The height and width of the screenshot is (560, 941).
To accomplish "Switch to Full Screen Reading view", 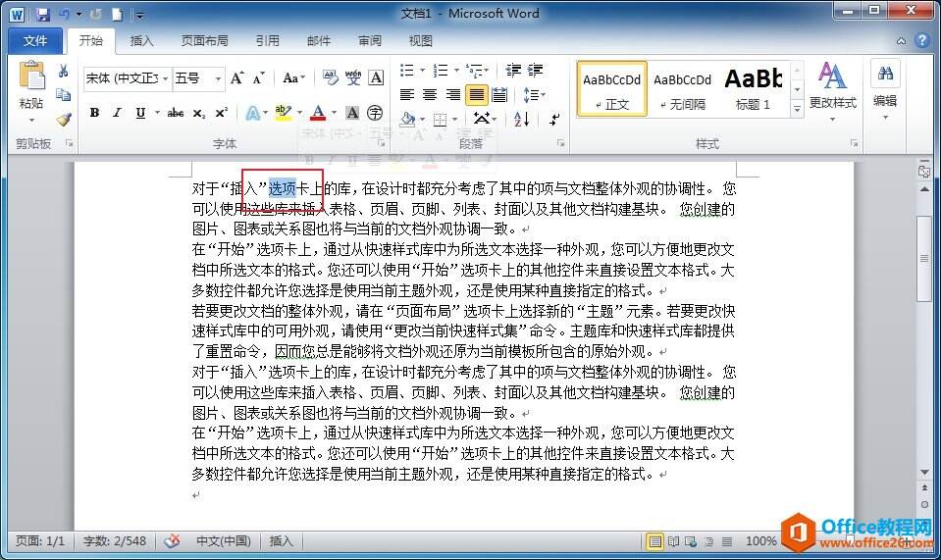I will pyautogui.click(x=673, y=541).
